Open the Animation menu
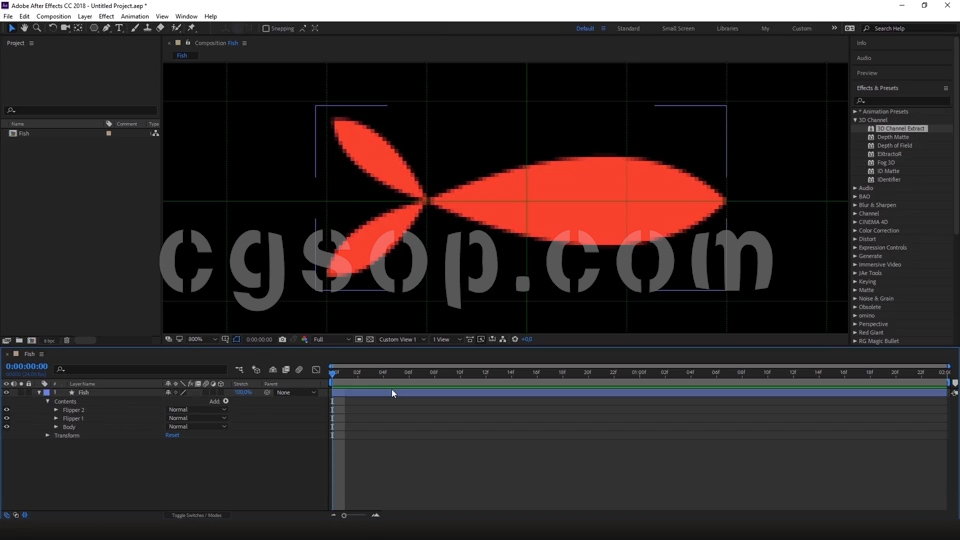 135,17
